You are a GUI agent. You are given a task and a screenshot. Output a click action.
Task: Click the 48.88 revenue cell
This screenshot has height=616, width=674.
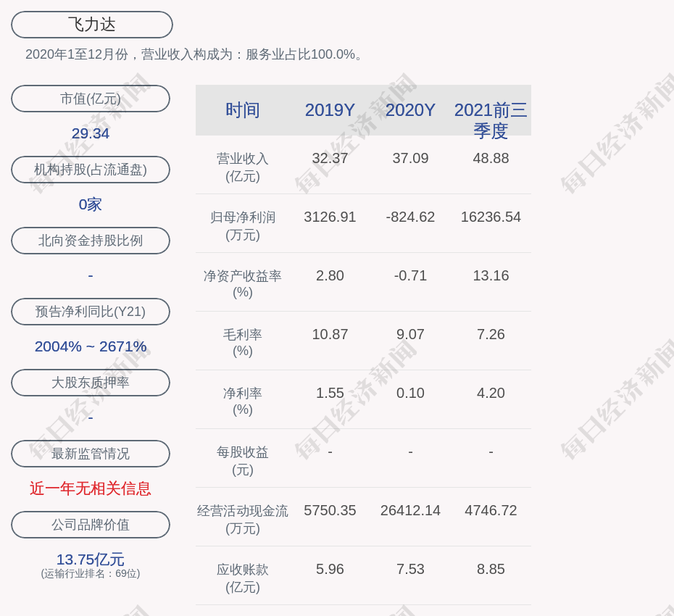tap(491, 158)
